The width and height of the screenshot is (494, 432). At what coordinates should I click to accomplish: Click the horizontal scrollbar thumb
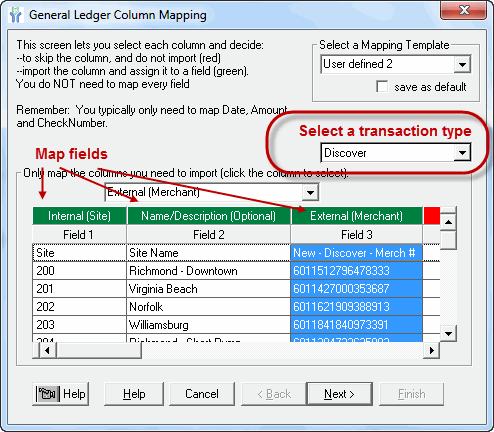coord(99,350)
